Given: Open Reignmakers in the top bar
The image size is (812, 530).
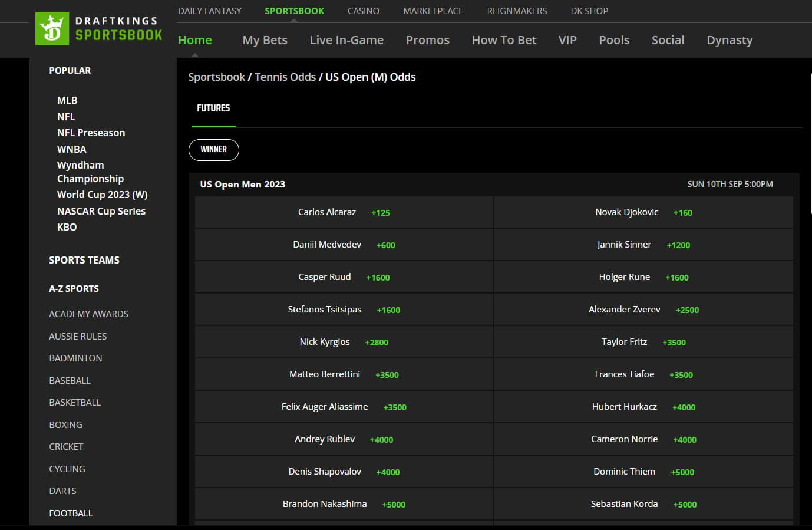Looking at the screenshot, I should pos(517,11).
